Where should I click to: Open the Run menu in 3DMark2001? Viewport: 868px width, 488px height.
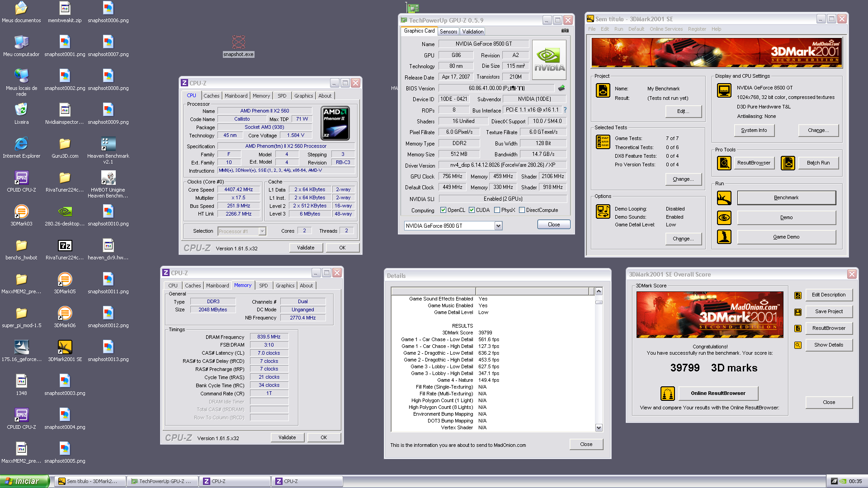point(618,29)
